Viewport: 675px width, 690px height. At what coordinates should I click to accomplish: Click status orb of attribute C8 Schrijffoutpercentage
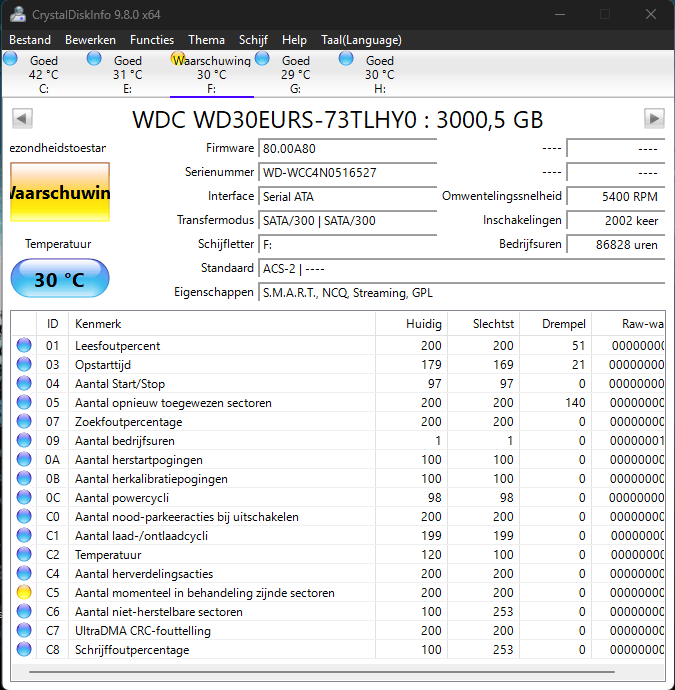(x=24, y=649)
